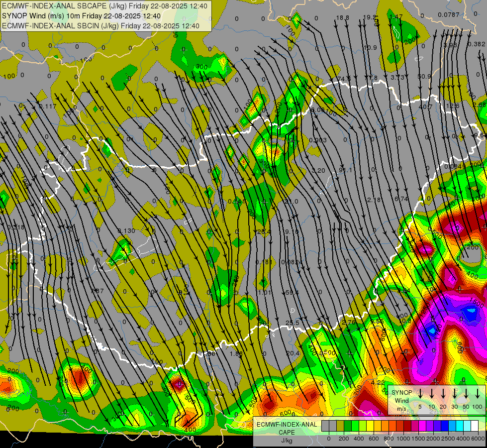The width and height of the screenshot is (487, 448).
Task: Click the 19.2 value on the map
Action: click(370, 17)
